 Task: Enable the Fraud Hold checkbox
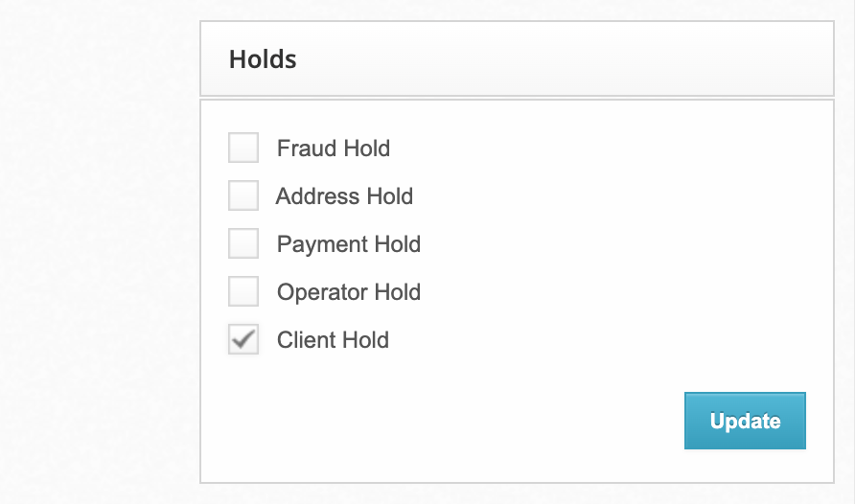coord(243,148)
